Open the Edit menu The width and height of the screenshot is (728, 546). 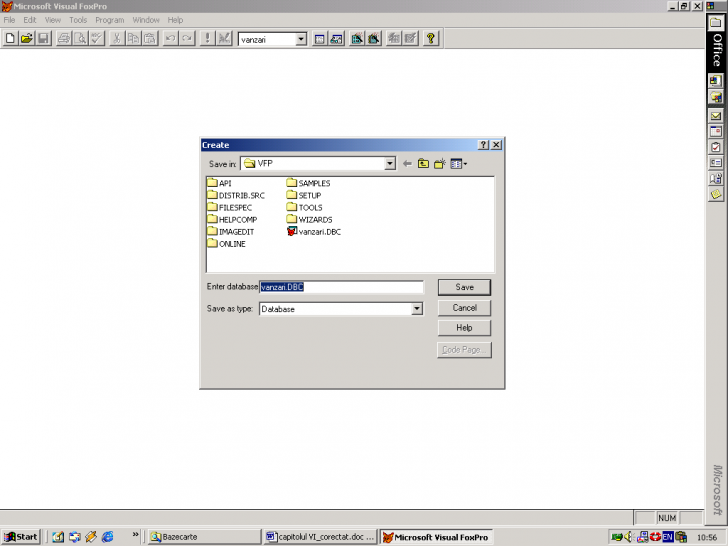[30, 20]
